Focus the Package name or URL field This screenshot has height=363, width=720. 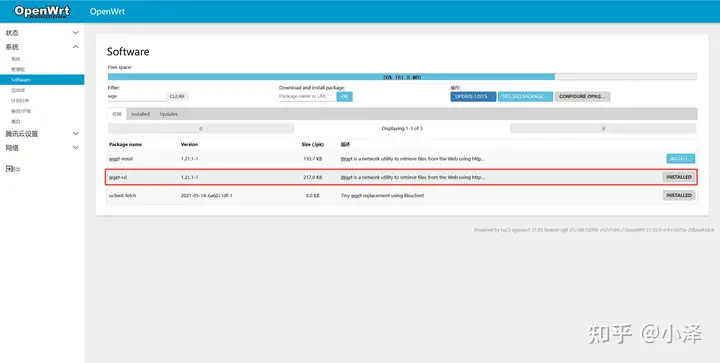307,96
